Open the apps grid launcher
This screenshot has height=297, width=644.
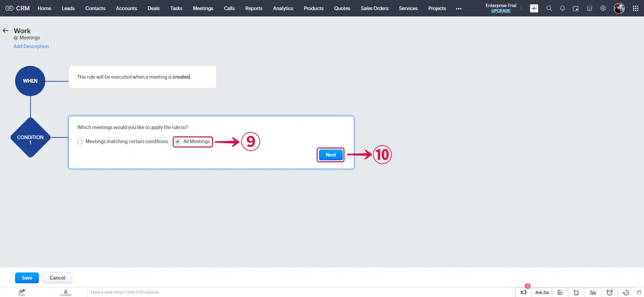click(x=636, y=8)
